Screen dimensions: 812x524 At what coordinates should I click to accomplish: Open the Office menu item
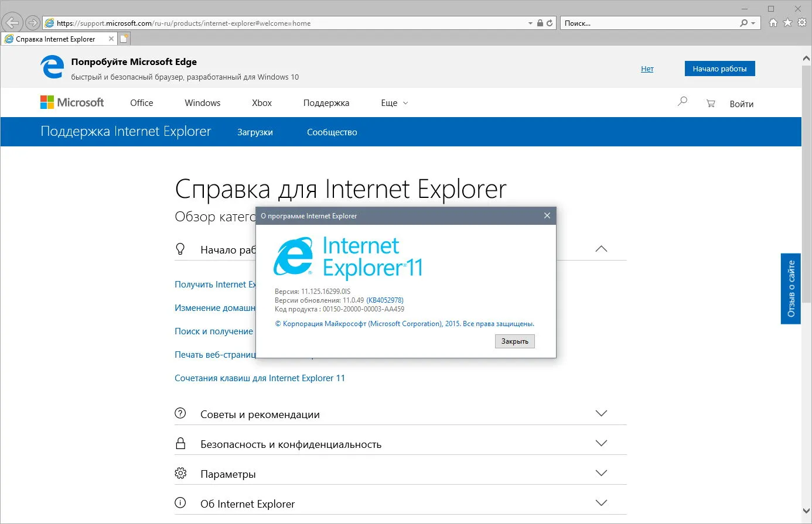pyautogui.click(x=142, y=103)
